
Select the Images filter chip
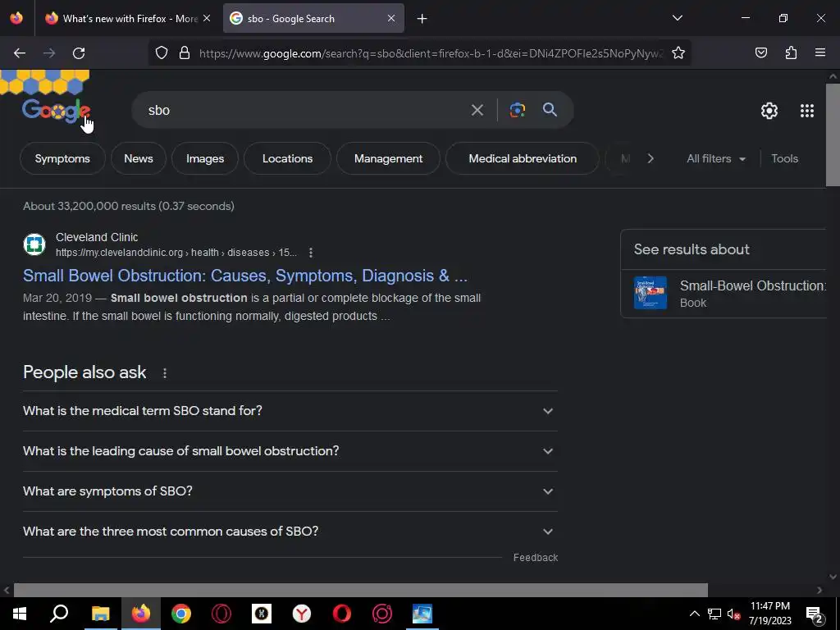click(204, 158)
